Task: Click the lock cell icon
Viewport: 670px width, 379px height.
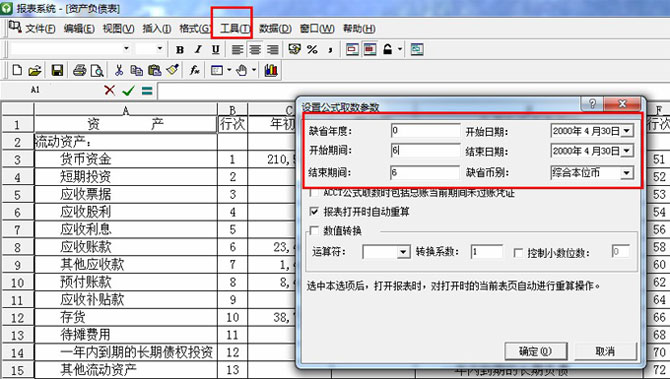Action: point(388,50)
